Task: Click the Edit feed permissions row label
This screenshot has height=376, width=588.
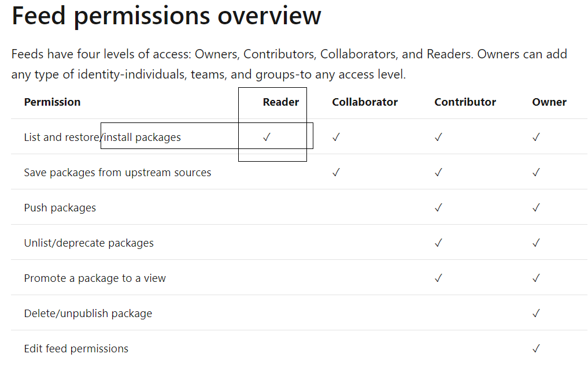Action: (x=76, y=349)
